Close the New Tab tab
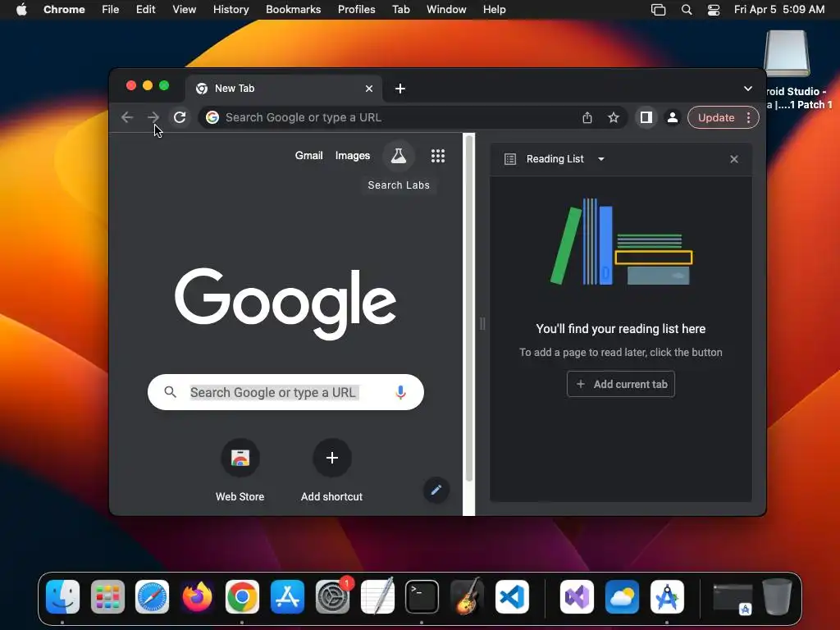840x630 pixels. (369, 89)
